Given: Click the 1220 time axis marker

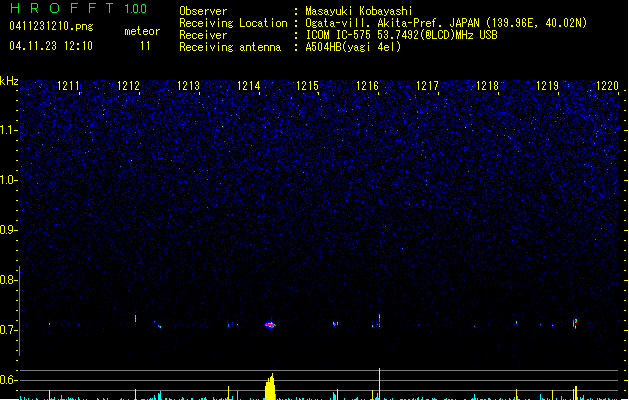Looking at the screenshot, I should [x=607, y=86].
